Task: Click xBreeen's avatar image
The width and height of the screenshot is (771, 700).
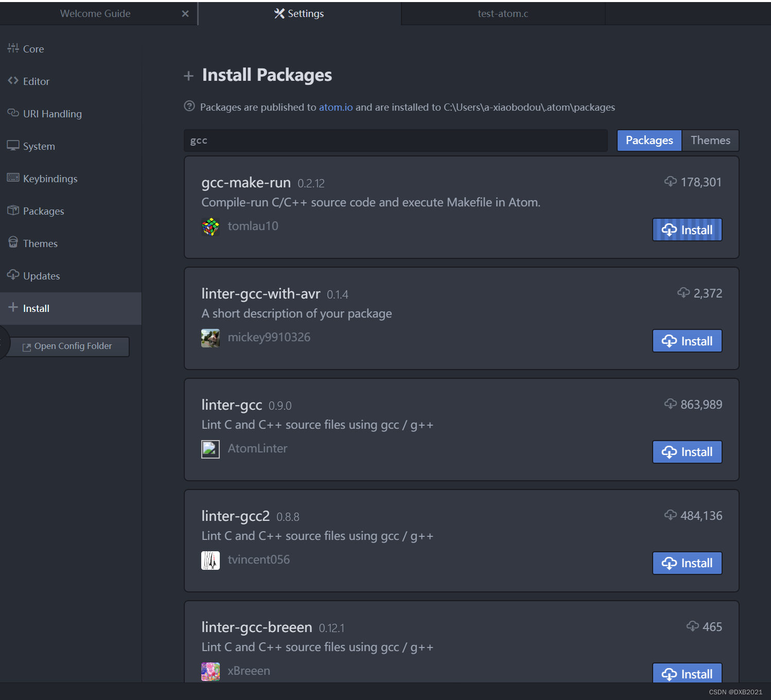Action: click(x=211, y=672)
